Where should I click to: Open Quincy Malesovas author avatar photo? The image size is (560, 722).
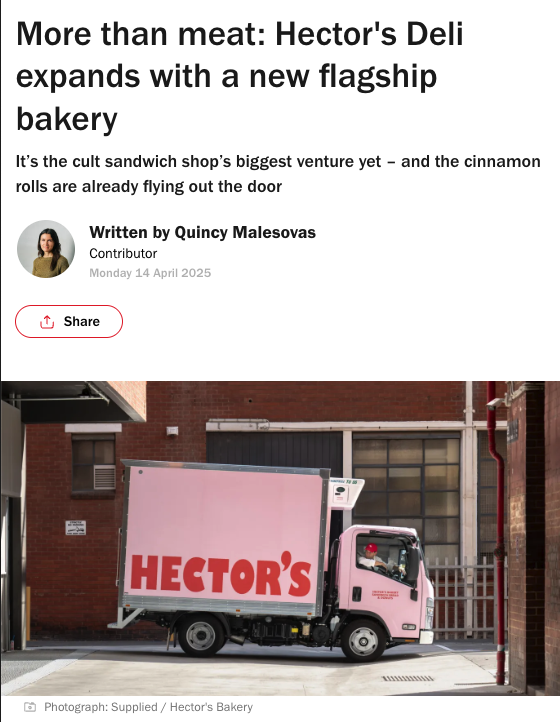click(46, 249)
